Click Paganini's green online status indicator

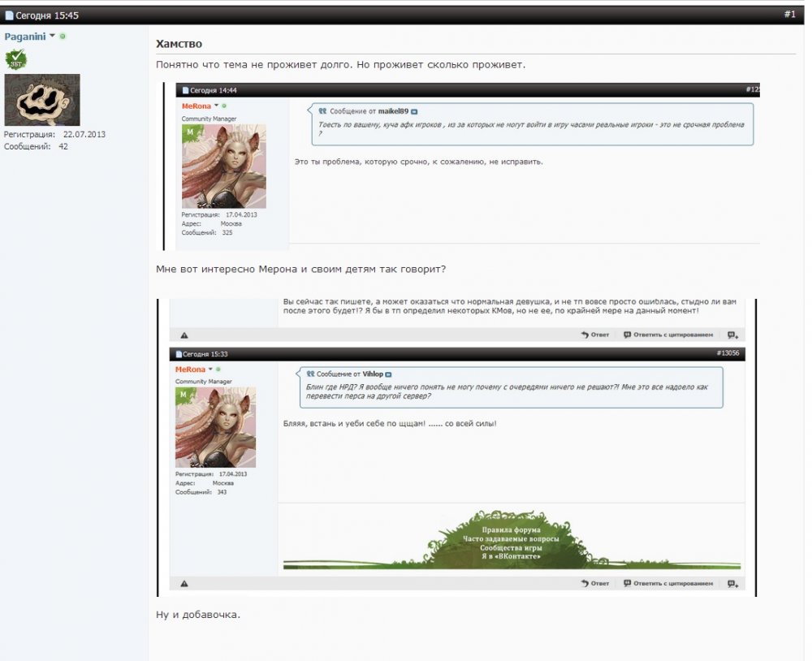[63, 37]
